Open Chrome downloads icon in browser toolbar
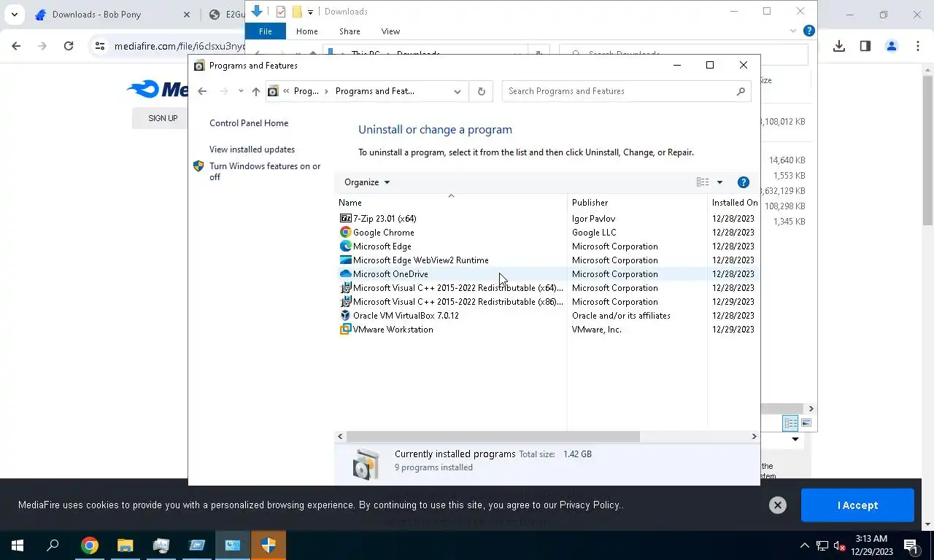 tap(839, 46)
